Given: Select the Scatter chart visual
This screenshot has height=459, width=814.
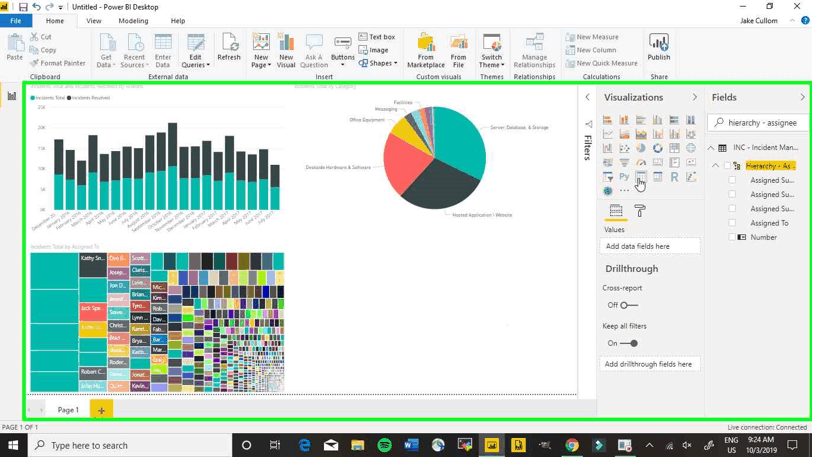Looking at the screenshot, I should pyautogui.click(x=624, y=148).
